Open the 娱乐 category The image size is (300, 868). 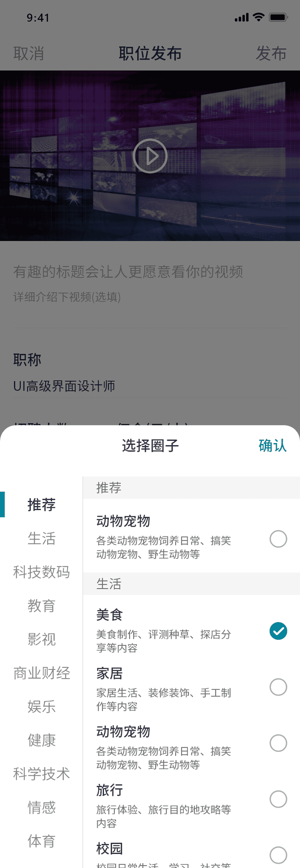[x=42, y=706]
